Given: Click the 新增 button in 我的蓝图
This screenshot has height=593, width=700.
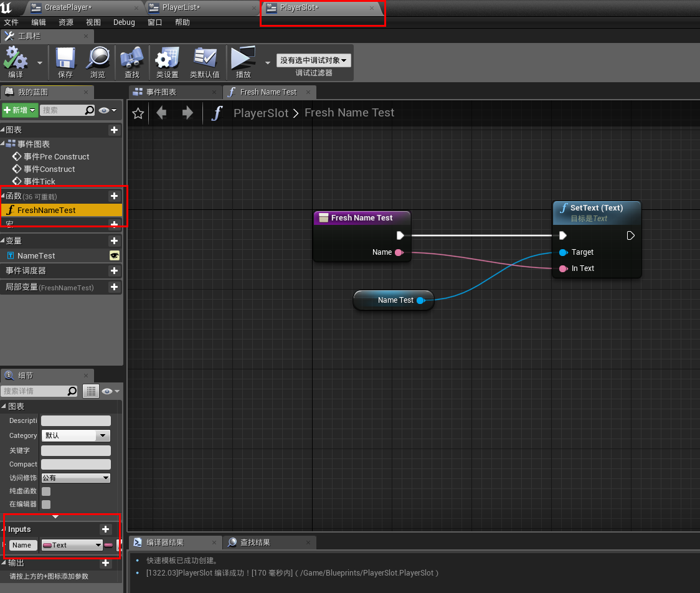Looking at the screenshot, I should (x=19, y=110).
